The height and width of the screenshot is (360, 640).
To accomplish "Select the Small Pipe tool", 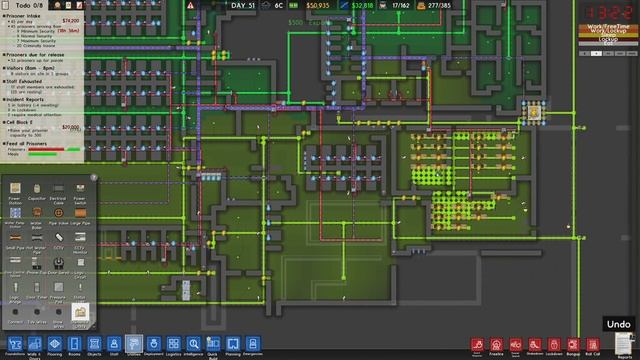I will [x=15, y=238].
